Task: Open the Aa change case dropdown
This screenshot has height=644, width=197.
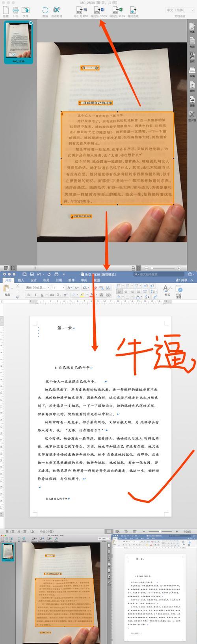Action: click(85, 288)
